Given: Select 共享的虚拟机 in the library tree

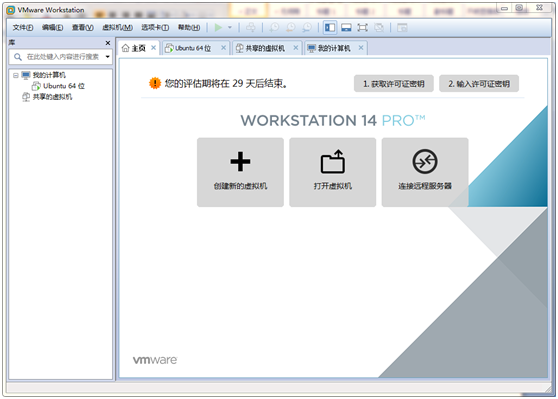Looking at the screenshot, I should tap(52, 97).
